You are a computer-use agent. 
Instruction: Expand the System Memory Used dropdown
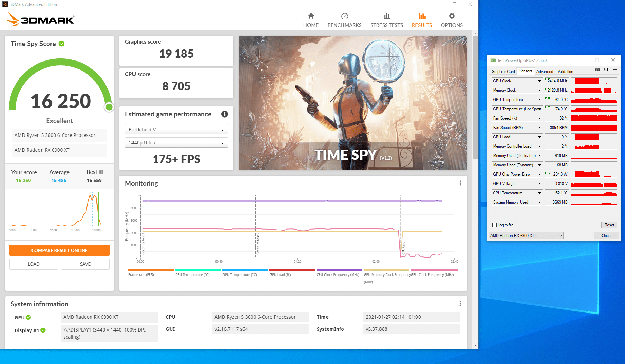[x=539, y=202]
